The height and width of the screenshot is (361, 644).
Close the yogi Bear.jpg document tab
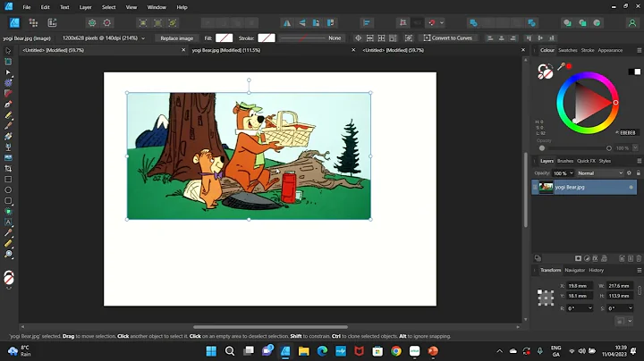tap(353, 50)
